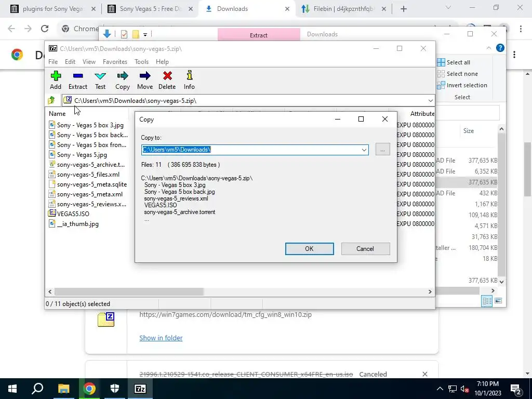The width and height of the screenshot is (532, 399).
Task: Switch to the Filebin Chrome tab
Action: (343, 9)
